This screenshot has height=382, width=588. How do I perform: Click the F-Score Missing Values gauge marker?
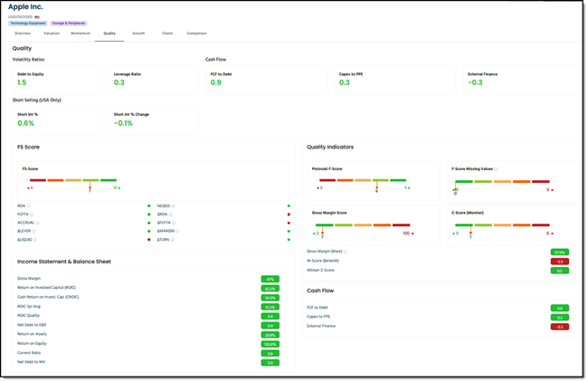coord(455,189)
